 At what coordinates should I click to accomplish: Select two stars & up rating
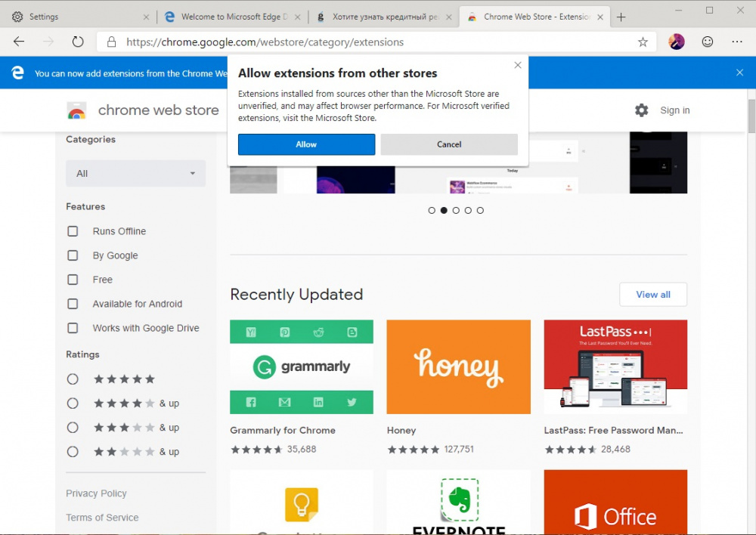tap(73, 452)
